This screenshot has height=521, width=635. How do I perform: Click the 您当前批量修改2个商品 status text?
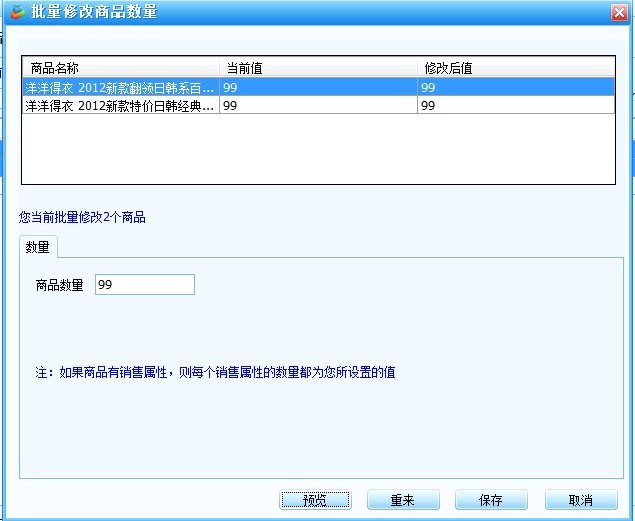[82, 217]
